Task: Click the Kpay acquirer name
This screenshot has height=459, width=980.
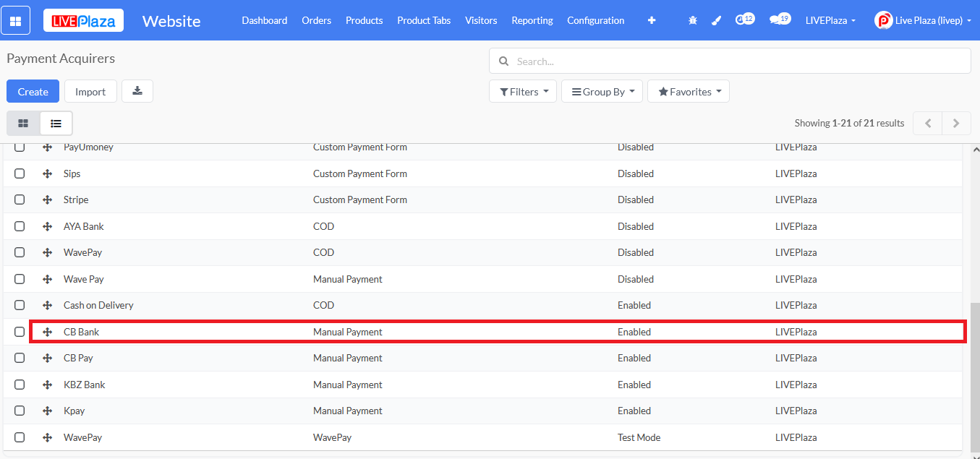Action: [74, 411]
